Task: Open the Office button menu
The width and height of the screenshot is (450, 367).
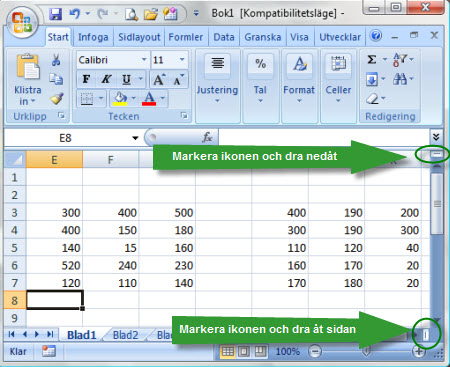Action: (22, 22)
